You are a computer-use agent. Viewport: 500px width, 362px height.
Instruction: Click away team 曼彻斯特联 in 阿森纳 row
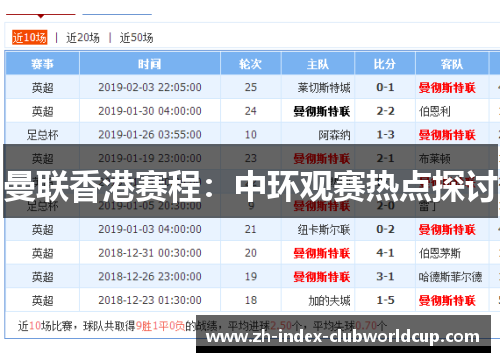click(x=447, y=135)
